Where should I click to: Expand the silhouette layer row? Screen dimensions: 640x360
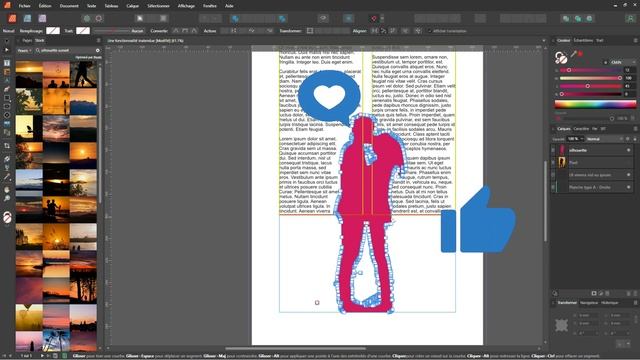tap(553, 150)
